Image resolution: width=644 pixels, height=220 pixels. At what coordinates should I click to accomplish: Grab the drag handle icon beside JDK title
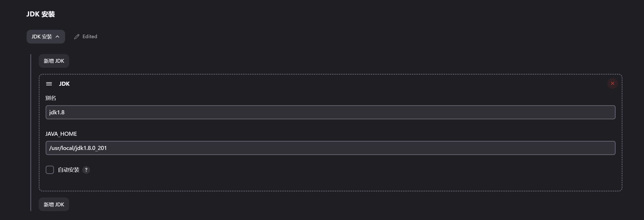(x=49, y=84)
